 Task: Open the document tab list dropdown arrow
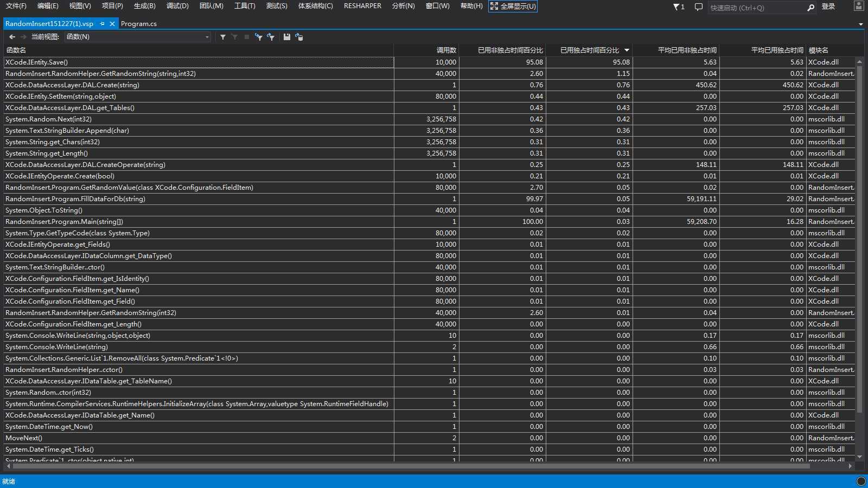click(860, 24)
